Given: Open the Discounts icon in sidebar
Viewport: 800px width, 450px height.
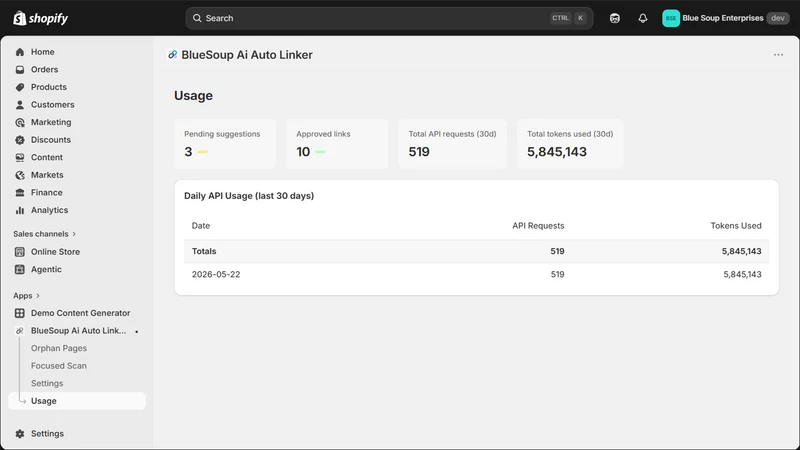Looking at the screenshot, I should coord(20,140).
